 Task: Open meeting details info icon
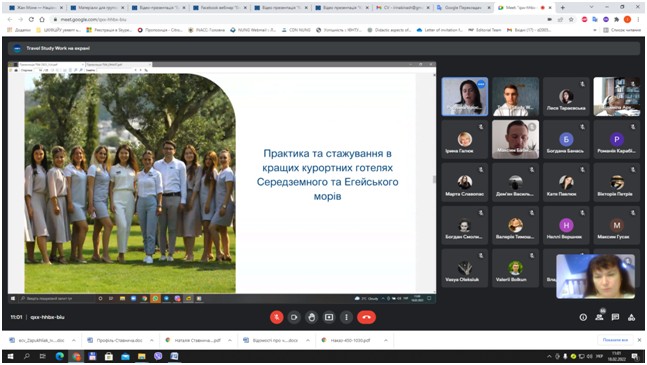coord(583,317)
